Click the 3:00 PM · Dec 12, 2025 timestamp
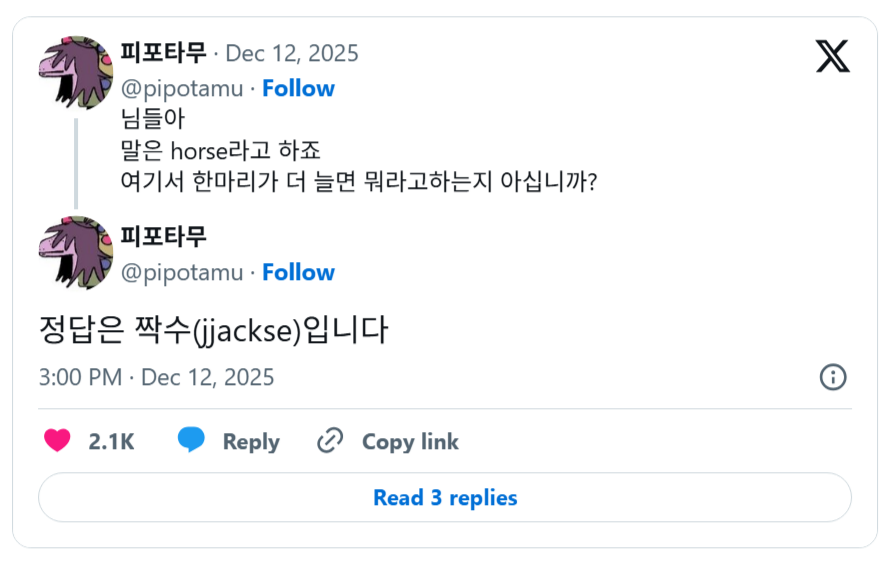The height and width of the screenshot is (576, 893). (x=156, y=377)
